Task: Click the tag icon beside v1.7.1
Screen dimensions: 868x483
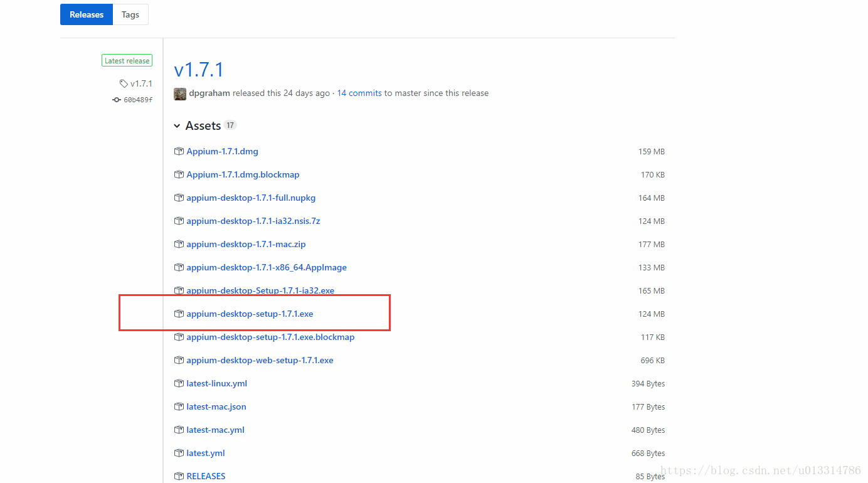Action: tap(124, 83)
